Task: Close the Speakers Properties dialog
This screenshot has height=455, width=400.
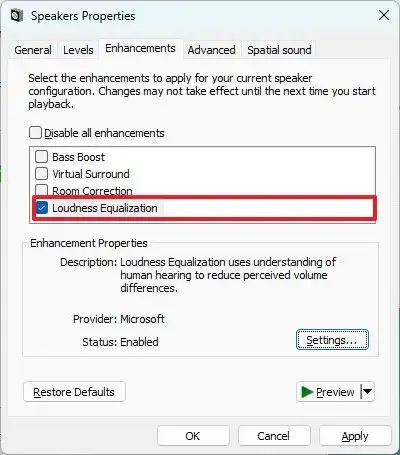Action: [384, 15]
